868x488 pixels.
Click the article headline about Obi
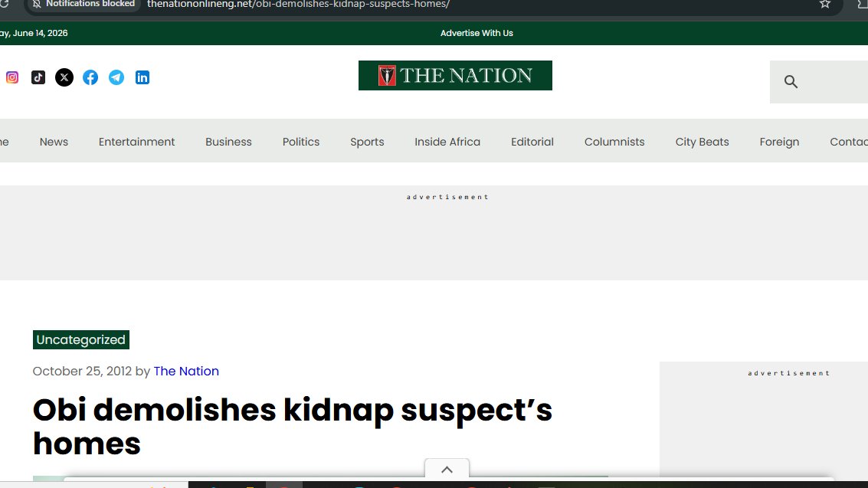coord(293,427)
